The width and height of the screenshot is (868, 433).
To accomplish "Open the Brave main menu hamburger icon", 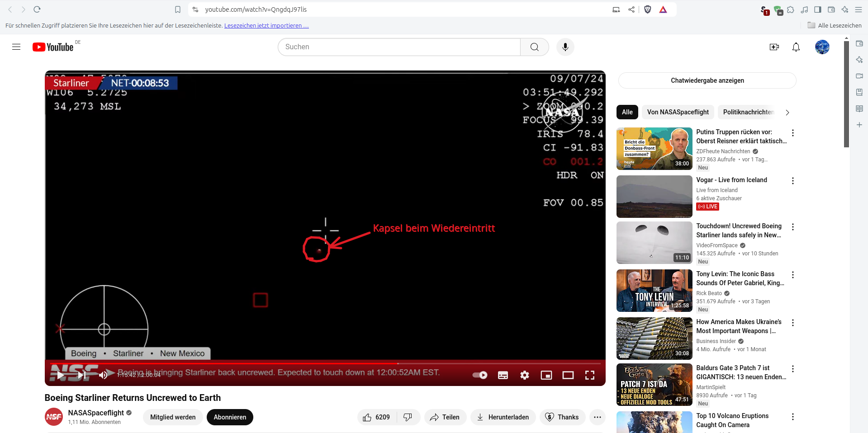I will click(x=859, y=9).
